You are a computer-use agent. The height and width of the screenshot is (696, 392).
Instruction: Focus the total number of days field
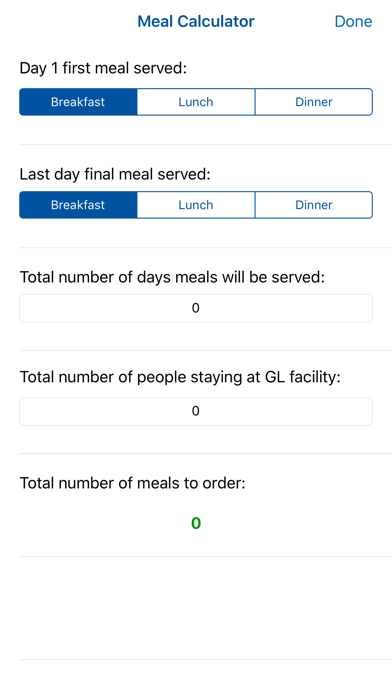[x=196, y=308]
